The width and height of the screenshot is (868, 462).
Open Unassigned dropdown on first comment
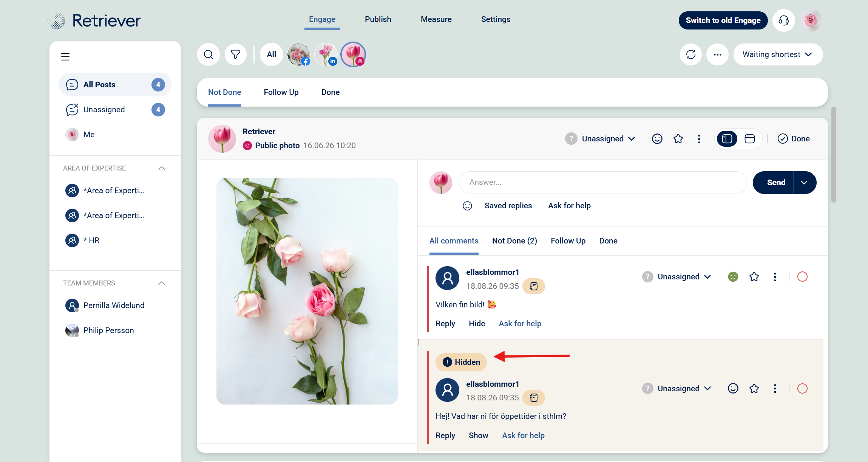tap(677, 277)
